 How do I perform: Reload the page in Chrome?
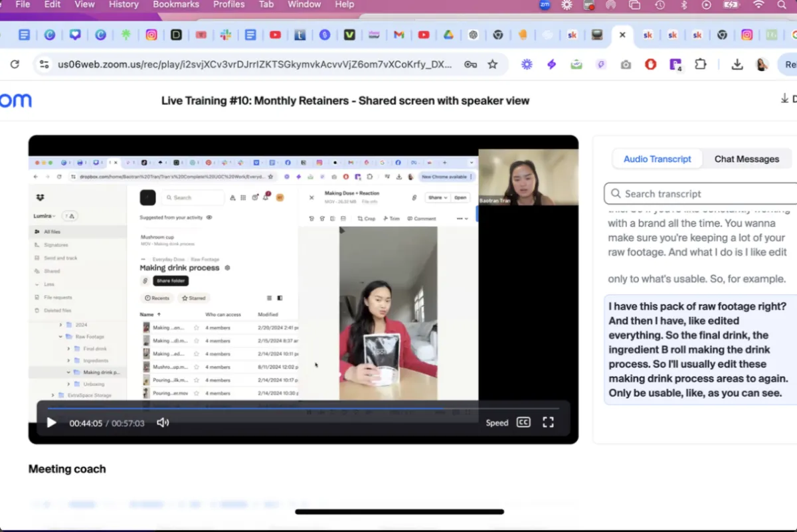(15, 64)
